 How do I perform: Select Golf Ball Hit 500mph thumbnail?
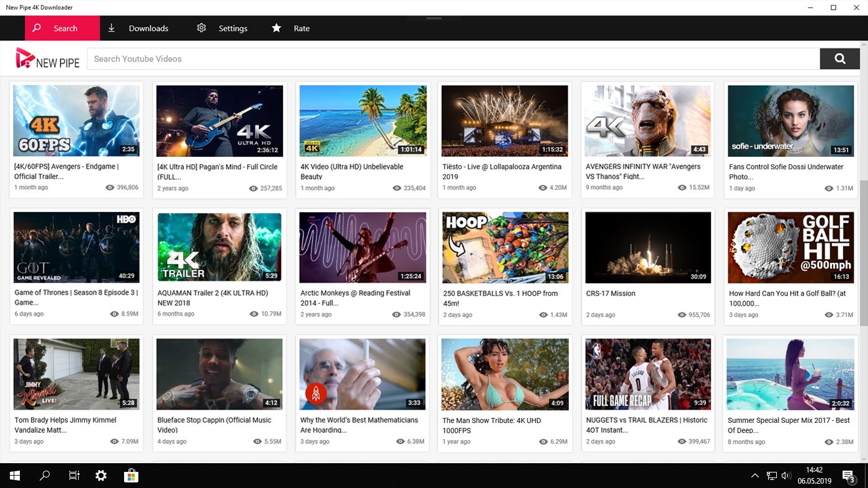[x=791, y=247]
